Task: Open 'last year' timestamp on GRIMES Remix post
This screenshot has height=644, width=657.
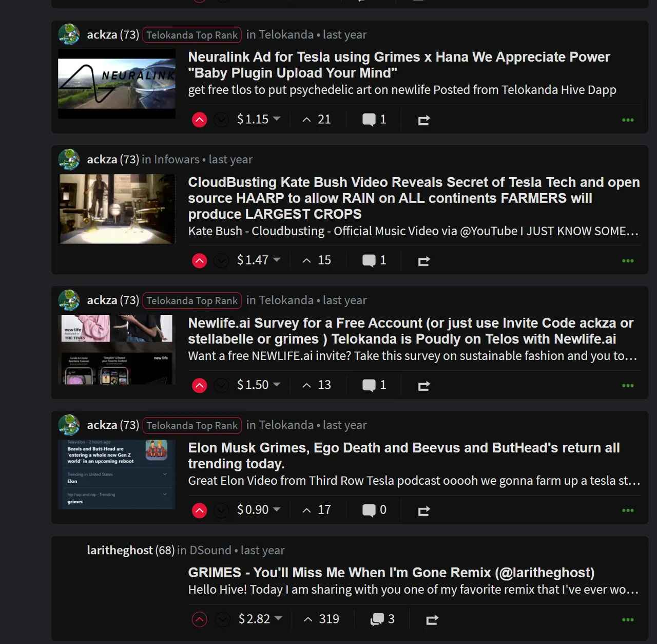Action: click(x=262, y=550)
